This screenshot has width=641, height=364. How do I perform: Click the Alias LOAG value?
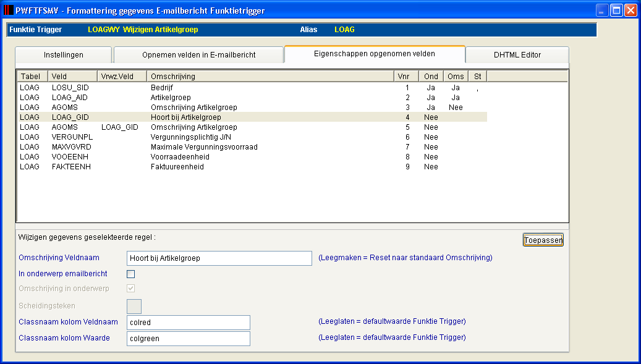[345, 30]
